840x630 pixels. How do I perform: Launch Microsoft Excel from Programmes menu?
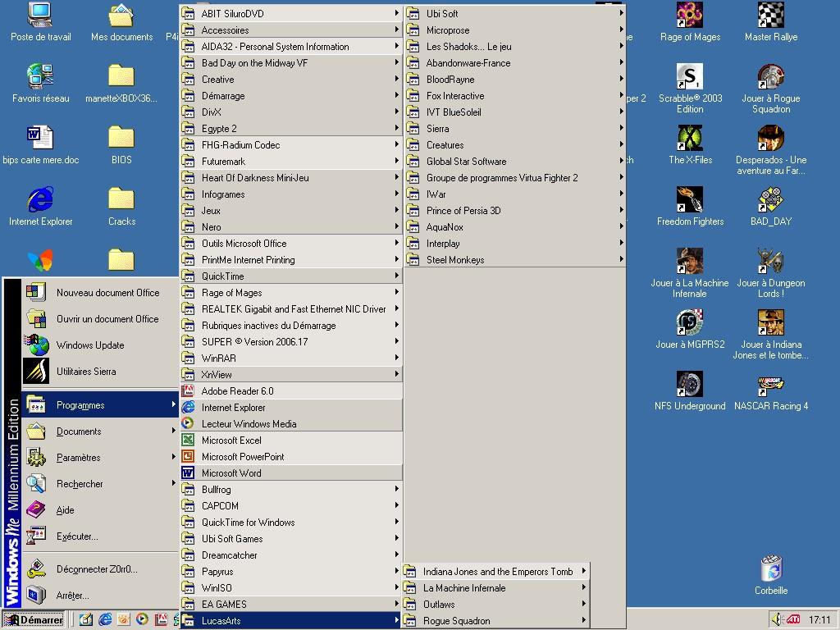pyautogui.click(x=291, y=441)
